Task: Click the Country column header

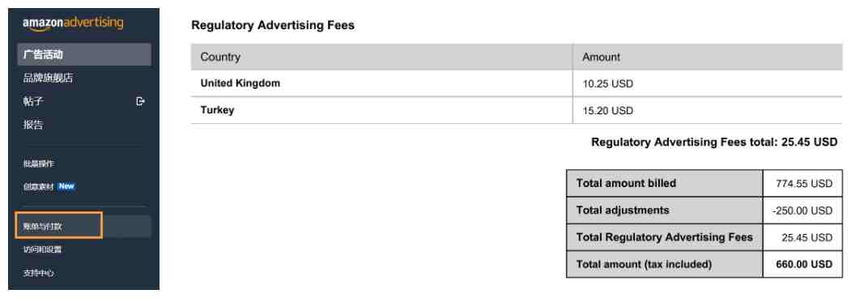Action: point(220,57)
